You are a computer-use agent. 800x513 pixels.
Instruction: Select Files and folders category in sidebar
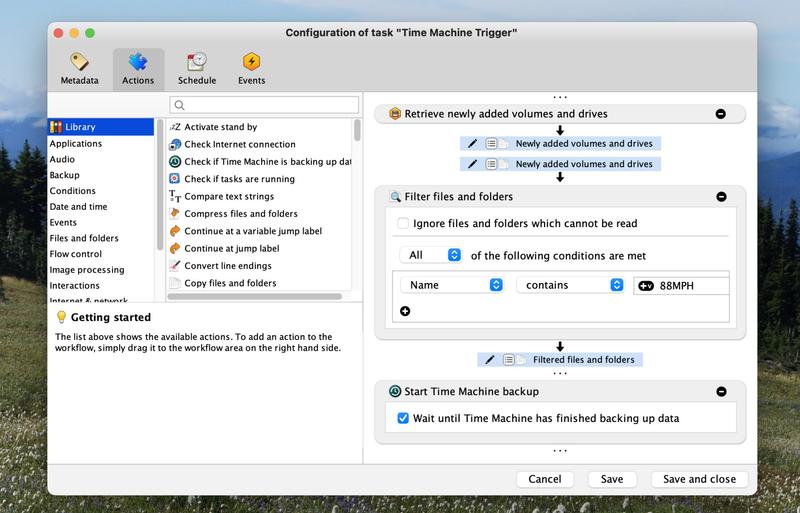pos(84,238)
